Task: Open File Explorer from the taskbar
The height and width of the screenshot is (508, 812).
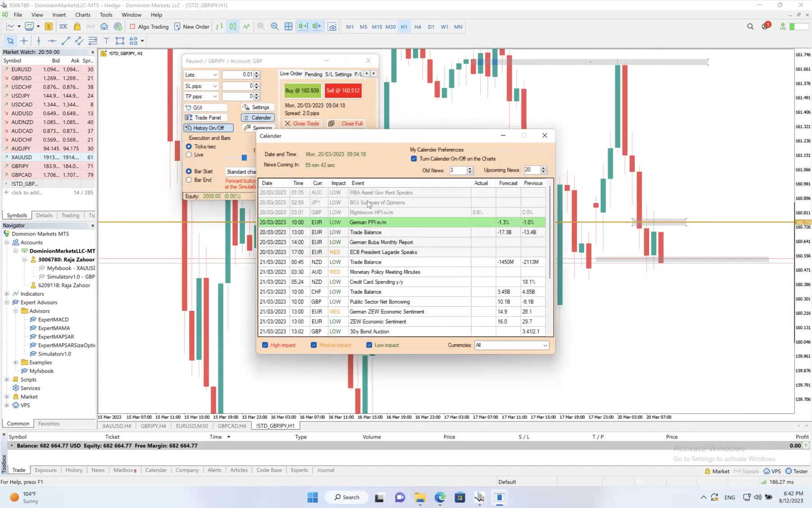Action: [x=420, y=498]
